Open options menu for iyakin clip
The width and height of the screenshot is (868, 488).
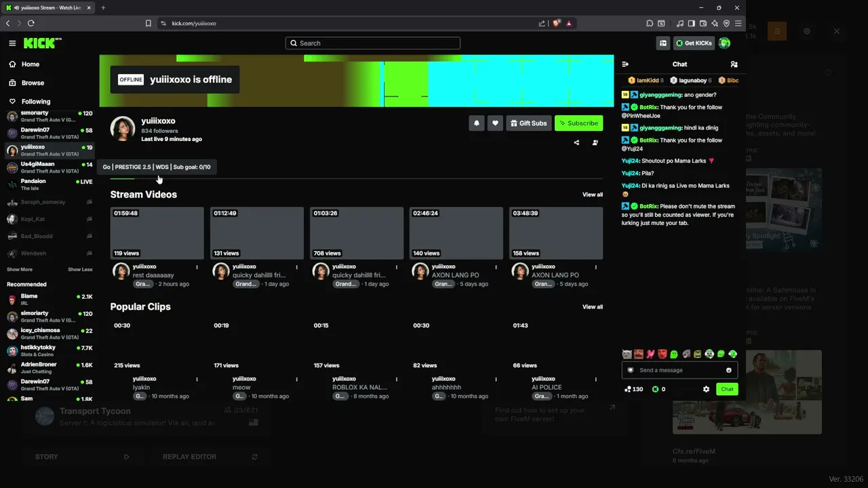point(197,380)
